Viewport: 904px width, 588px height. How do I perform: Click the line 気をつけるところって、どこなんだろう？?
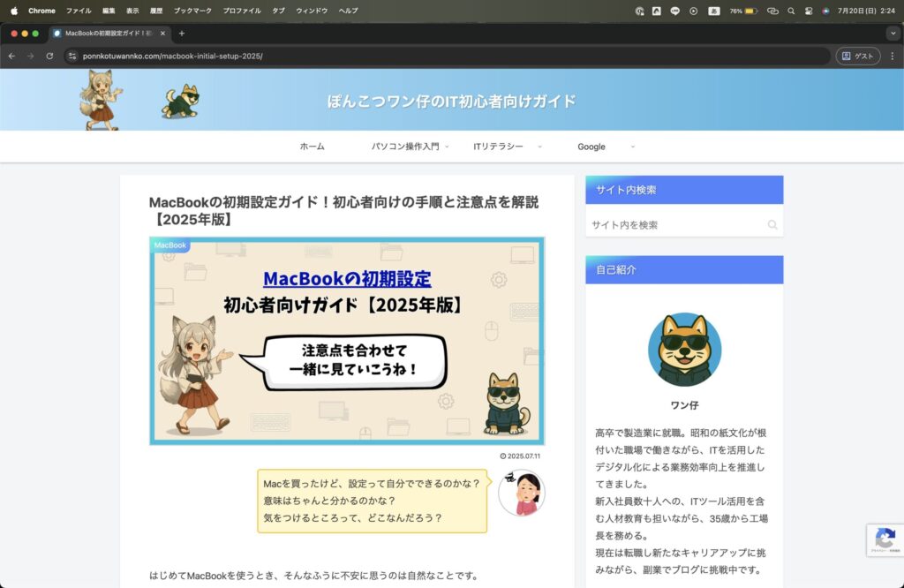click(x=352, y=517)
